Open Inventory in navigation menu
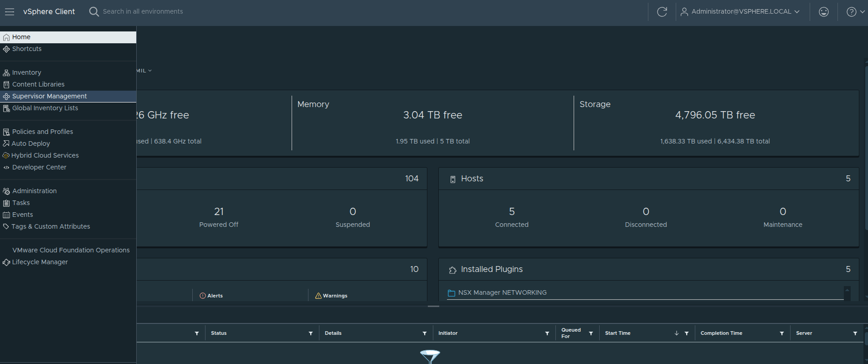Screen dimensions: 868x364 tap(68, 72)
